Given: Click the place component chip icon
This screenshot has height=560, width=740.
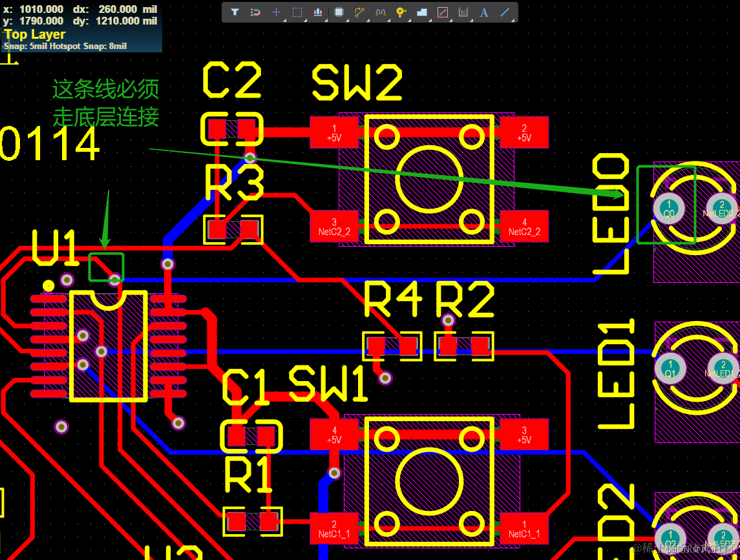Looking at the screenshot, I should pyautogui.click(x=339, y=12).
